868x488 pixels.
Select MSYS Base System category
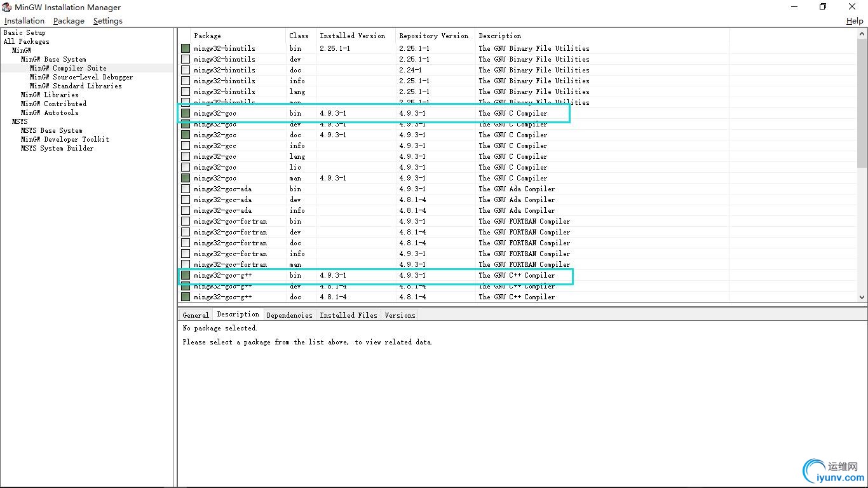(x=51, y=130)
